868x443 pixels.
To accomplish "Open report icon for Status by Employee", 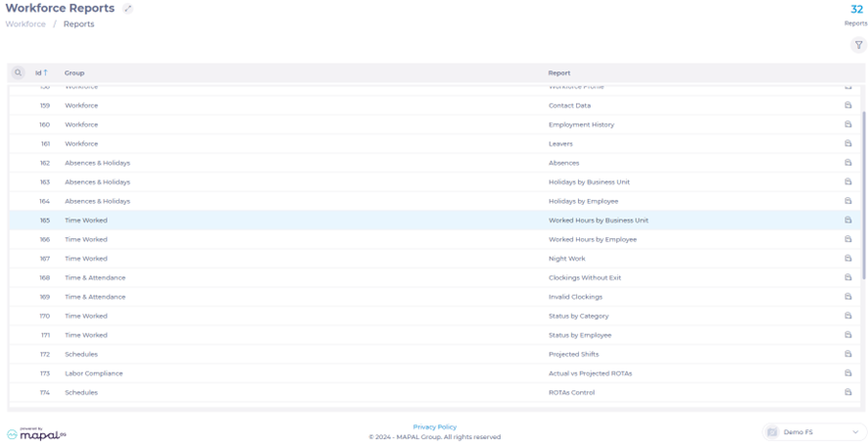I will (x=847, y=335).
